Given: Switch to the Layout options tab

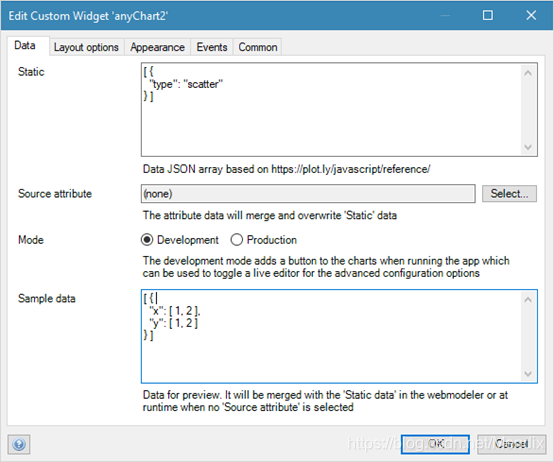Looking at the screenshot, I should coord(86,47).
